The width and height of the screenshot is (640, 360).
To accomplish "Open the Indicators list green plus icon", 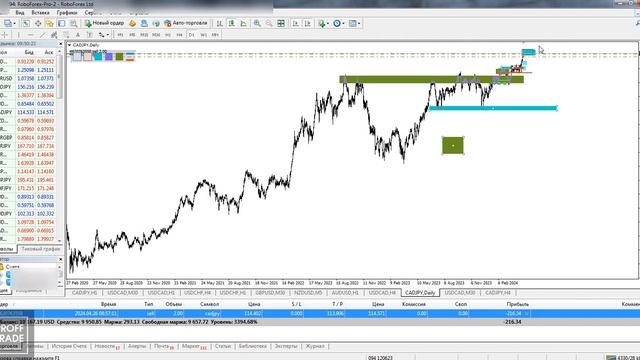I will (322, 24).
